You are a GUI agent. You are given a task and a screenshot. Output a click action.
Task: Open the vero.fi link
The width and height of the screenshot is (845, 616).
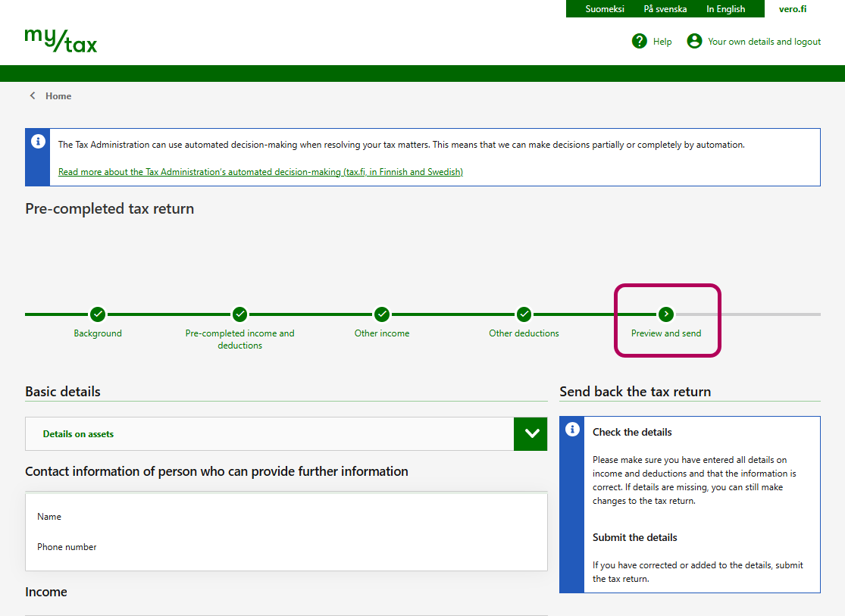pyautogui.click(x=793, y=9)
